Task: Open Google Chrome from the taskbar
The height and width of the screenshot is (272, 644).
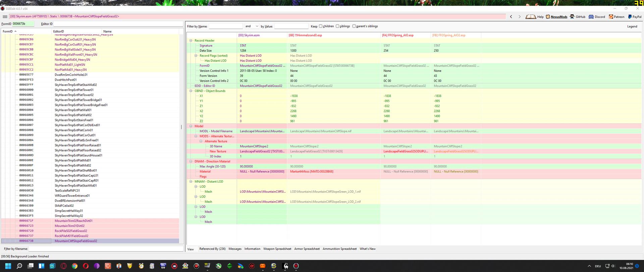Action: [74, 266]
